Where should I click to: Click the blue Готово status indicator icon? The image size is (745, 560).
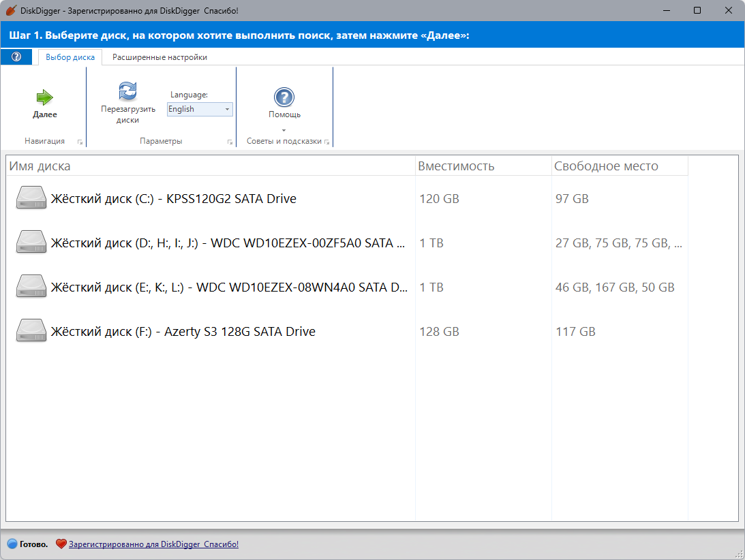(x=12, y=544)
